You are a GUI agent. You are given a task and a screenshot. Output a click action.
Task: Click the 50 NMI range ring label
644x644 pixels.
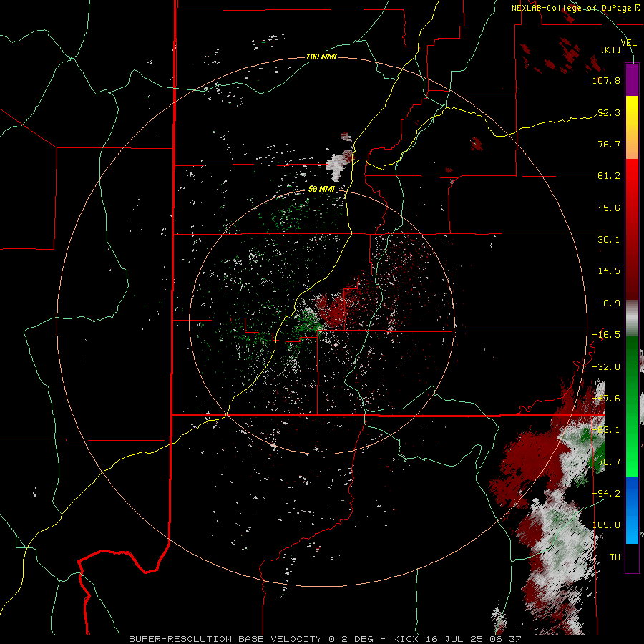tap(321, 190)
